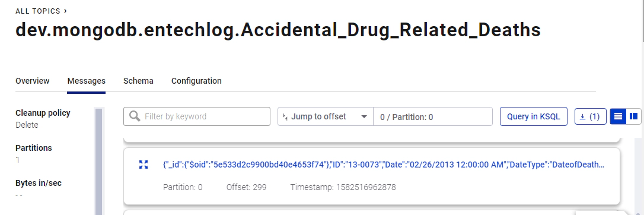The height and width of the screenshot is (215, 644).
Task: Open the Jump to offset dropdown
Action: click(326, 116)
